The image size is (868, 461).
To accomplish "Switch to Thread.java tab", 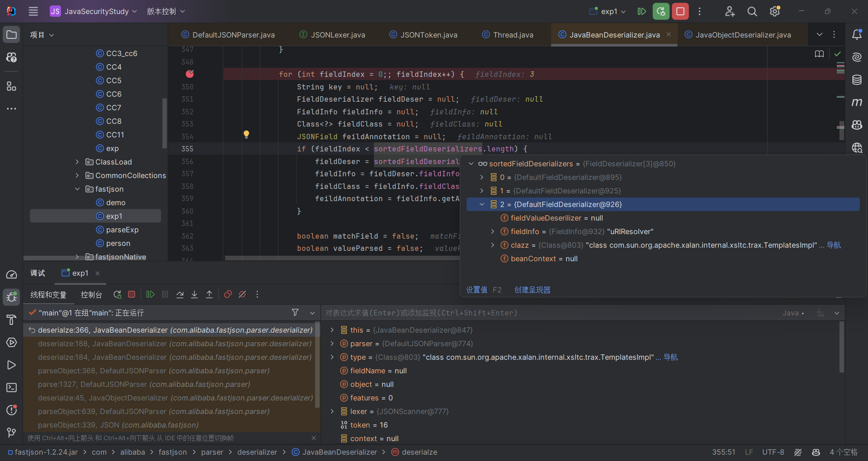I will pos(508,35).
